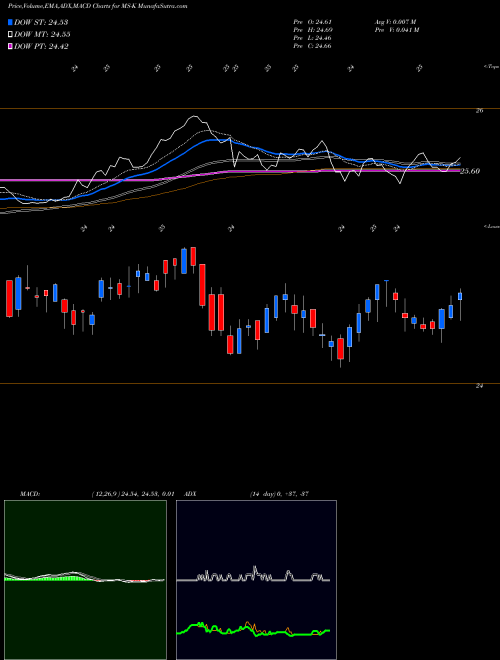500x660 pixels.
Task: Click the blue DOW ST legend swatch
Action: pyautogui.click(x=11, y=22)
